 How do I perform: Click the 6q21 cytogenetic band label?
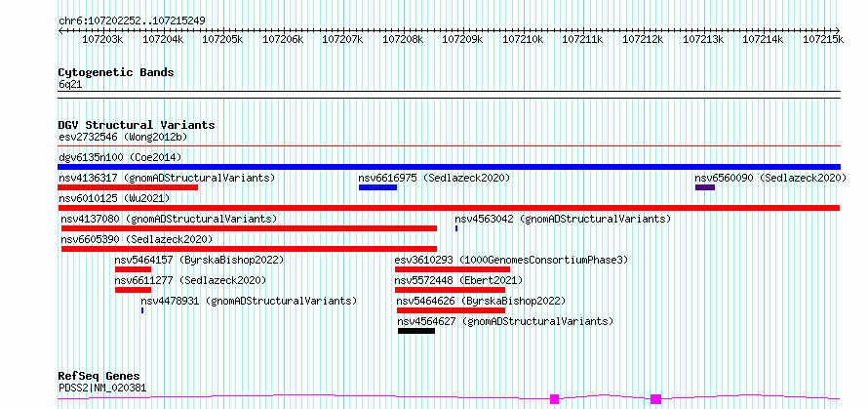point(70,84)
